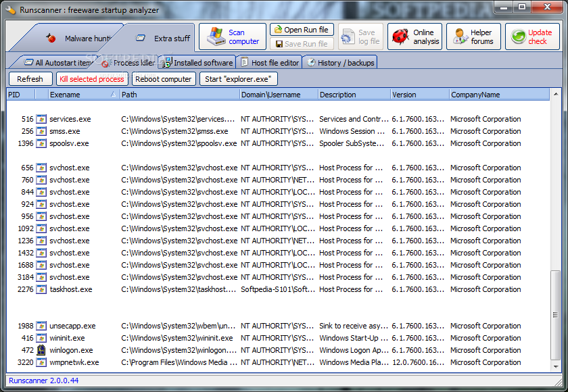Screen dimensions: 568x392
Task: Click the Runscanner 2.0.0.44 status text
Action: coord(43,381)
